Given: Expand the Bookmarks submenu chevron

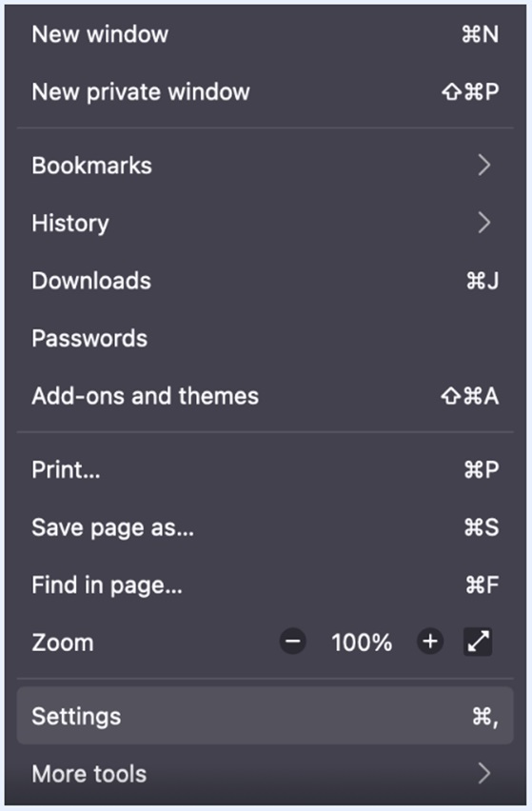Looking at the screenshot, I should (x=483, y=165).
